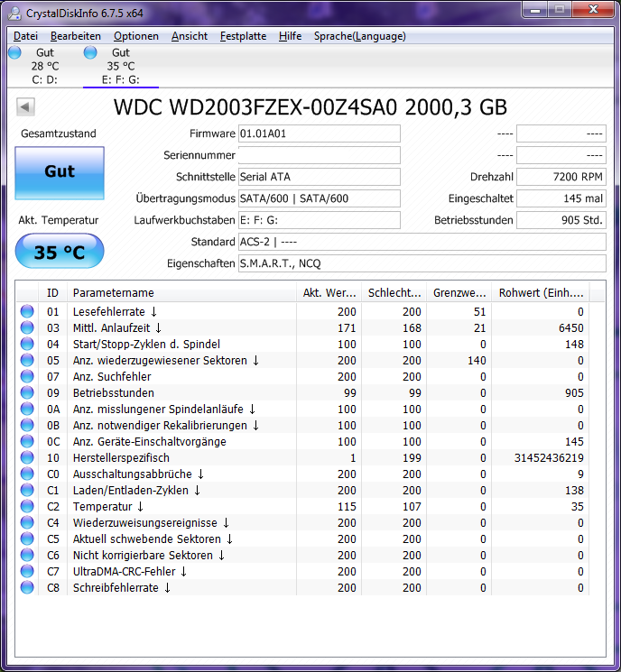Click the Grenzwe... column header
This screenshot has width=621, height=672.
coord(459,293)
